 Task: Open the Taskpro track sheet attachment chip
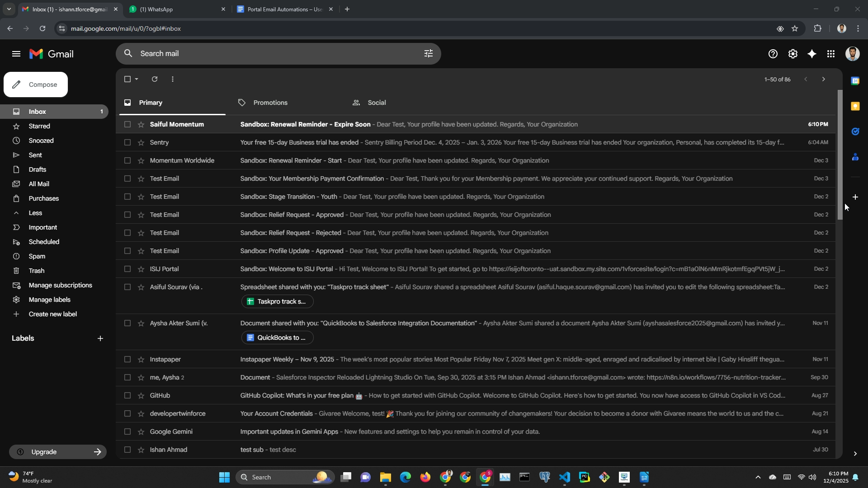pyautogui.click(x=277, y=301)
